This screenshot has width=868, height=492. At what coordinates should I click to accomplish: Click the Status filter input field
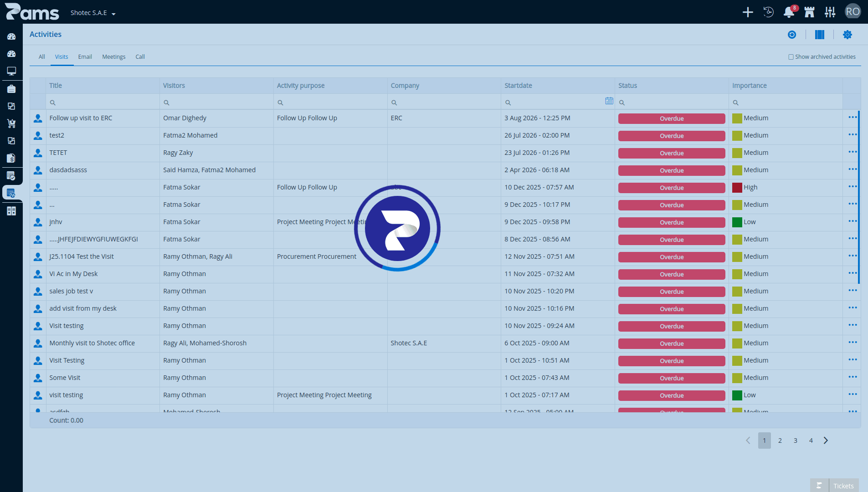[672, 102]
